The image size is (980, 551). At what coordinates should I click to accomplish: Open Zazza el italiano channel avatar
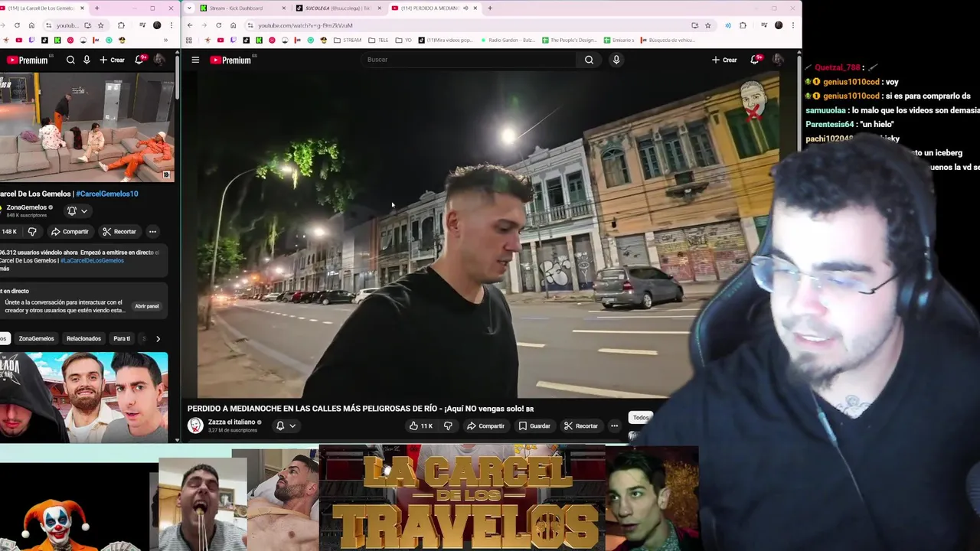pos(195,425)
